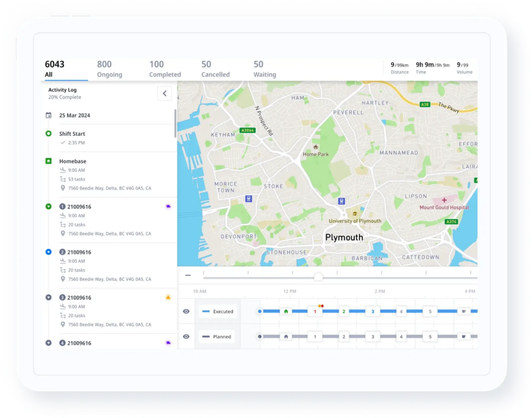Select the calendar icon beside 25 Mar 2024
Screen dimensions: 532x418
point(48,115)
